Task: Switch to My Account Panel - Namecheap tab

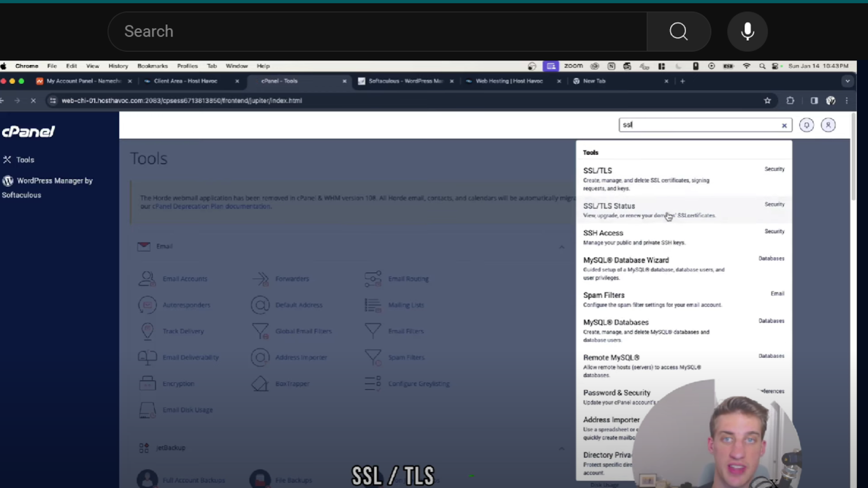Action: tap(84, 81)
